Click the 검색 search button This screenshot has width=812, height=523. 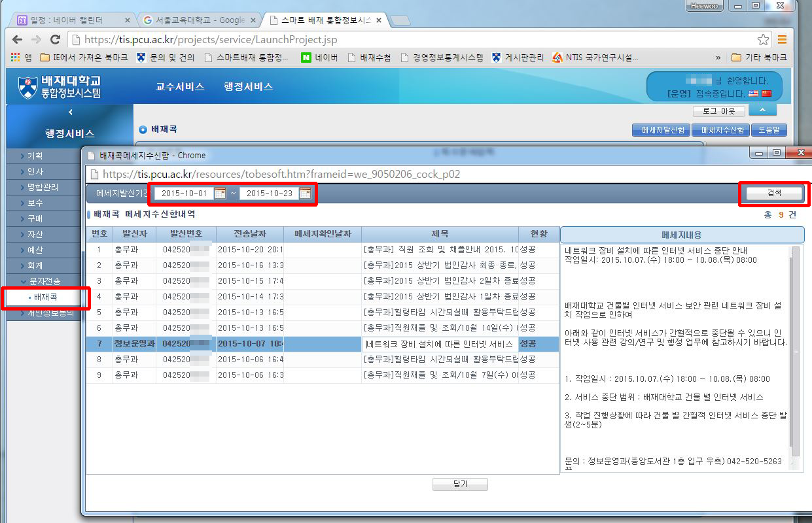coord(774,193)
